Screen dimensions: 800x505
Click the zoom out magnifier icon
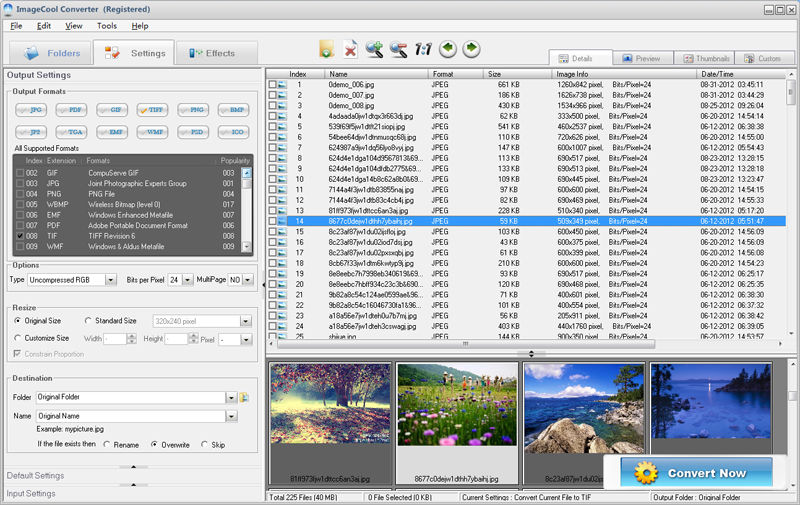(x=399, y=49)
